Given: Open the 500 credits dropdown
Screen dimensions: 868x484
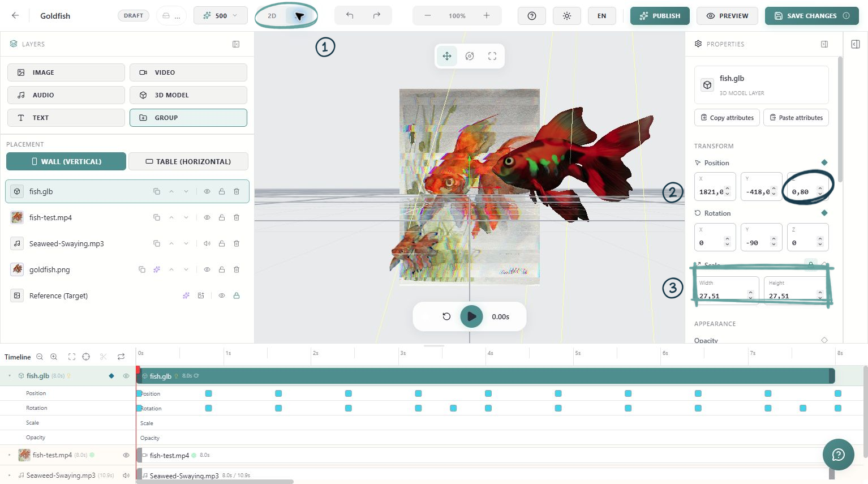Looking at the screenshot, I should tap(221, 16).
